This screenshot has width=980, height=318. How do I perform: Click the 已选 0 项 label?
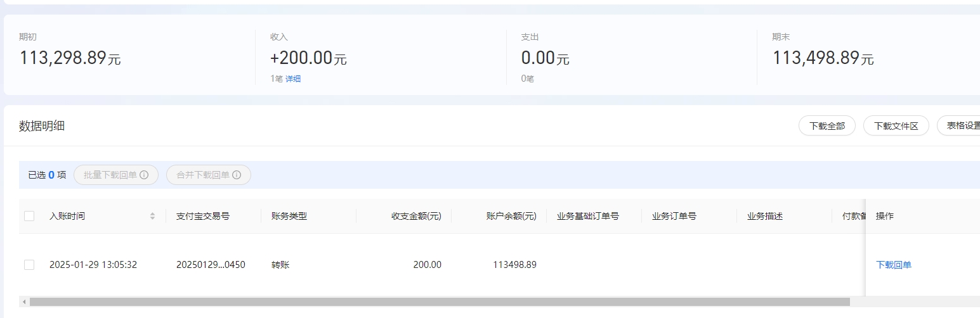[x=47, y=175]
